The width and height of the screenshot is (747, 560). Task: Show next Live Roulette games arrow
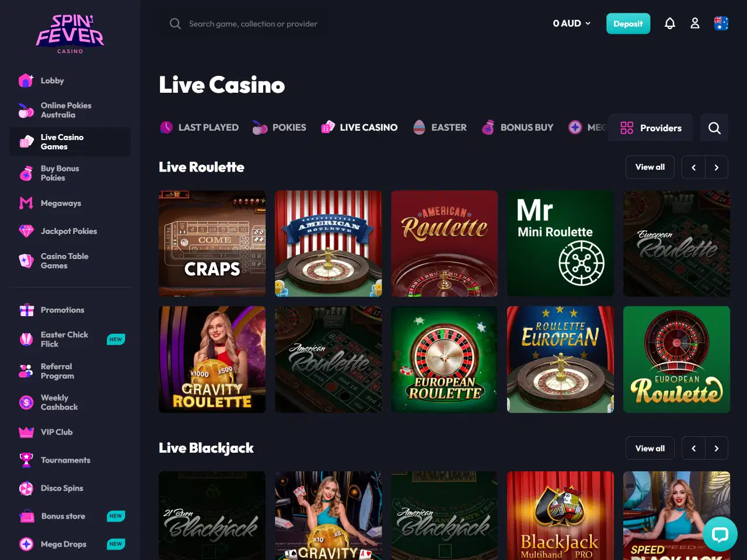click(x=717, y=167)
